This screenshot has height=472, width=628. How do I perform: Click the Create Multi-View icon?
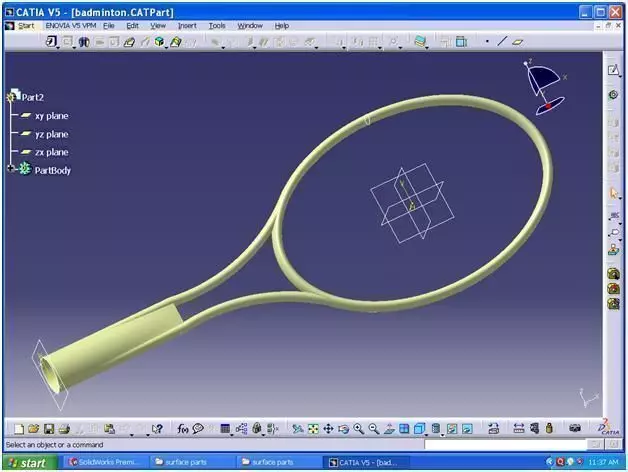404,429
